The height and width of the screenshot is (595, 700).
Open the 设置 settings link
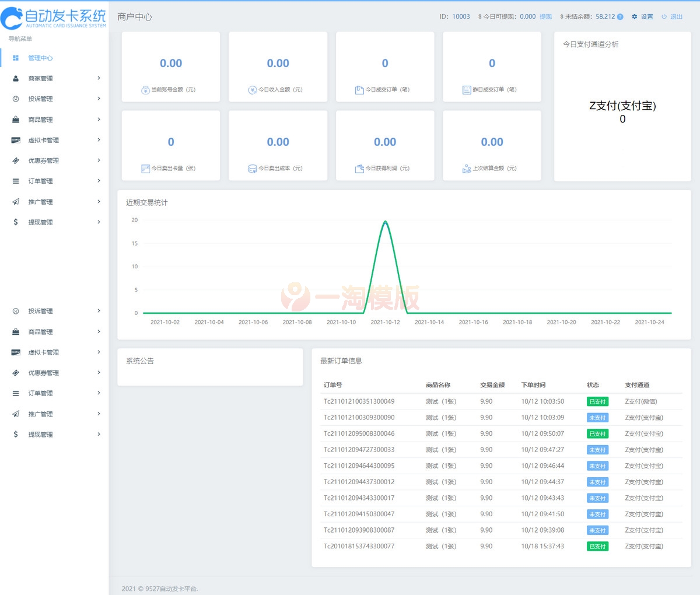[x=647, y=17]
